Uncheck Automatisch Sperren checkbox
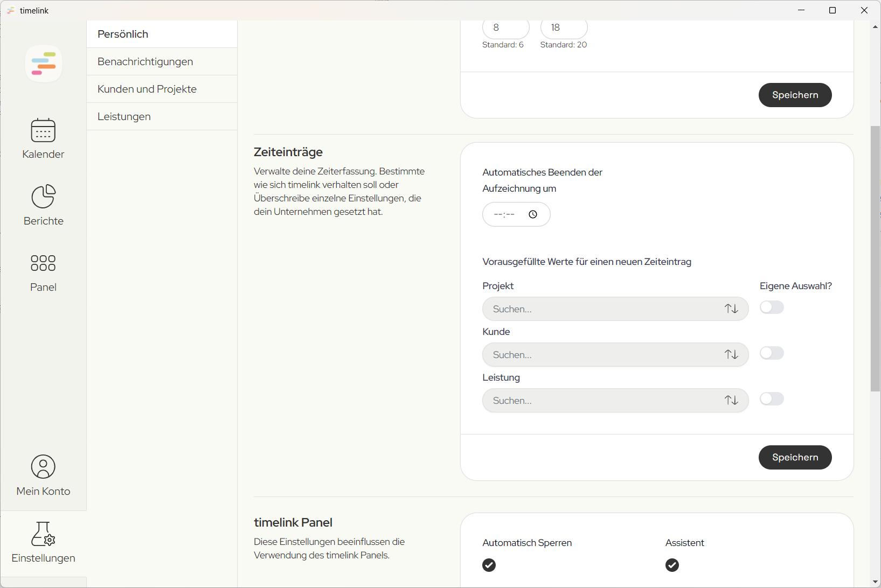 (489, 565)
